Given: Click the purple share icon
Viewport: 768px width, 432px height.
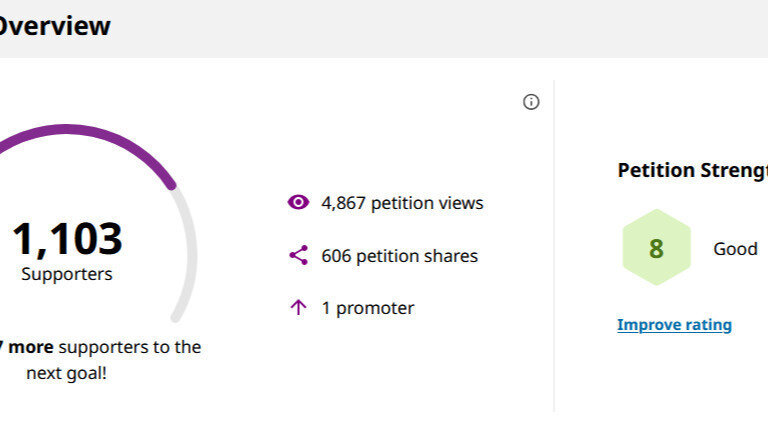Looking at the screenshot, I should [x=298, y=255].
